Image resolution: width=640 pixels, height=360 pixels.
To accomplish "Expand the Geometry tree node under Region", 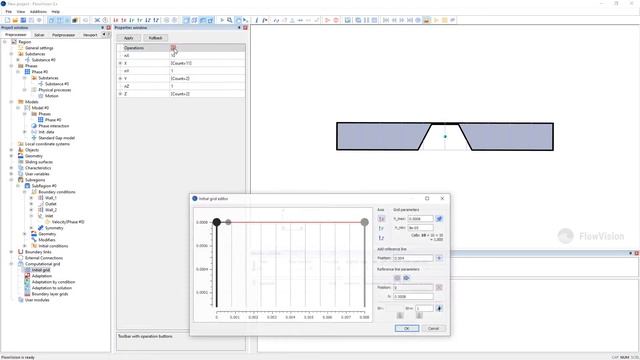I will (x=11, y=156).
